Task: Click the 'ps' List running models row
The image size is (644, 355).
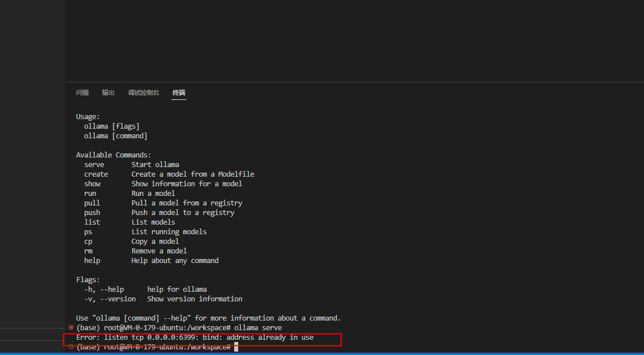Action: 146,232
